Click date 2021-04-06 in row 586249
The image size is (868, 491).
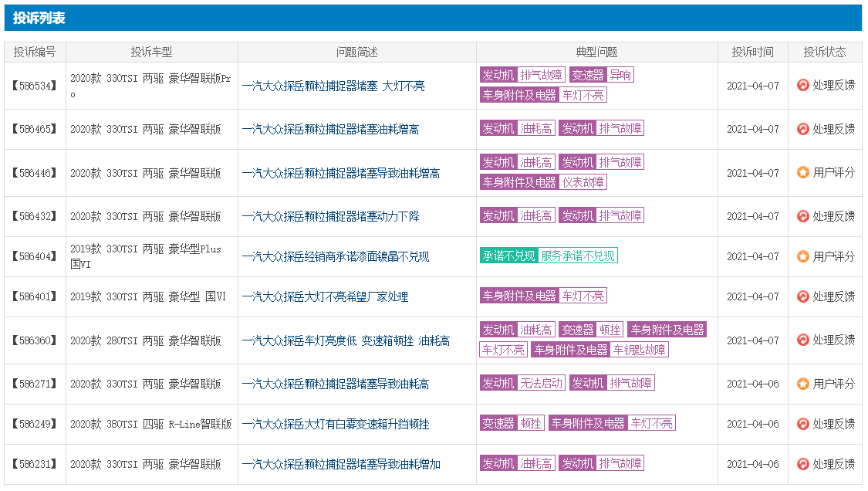[753, 424]
